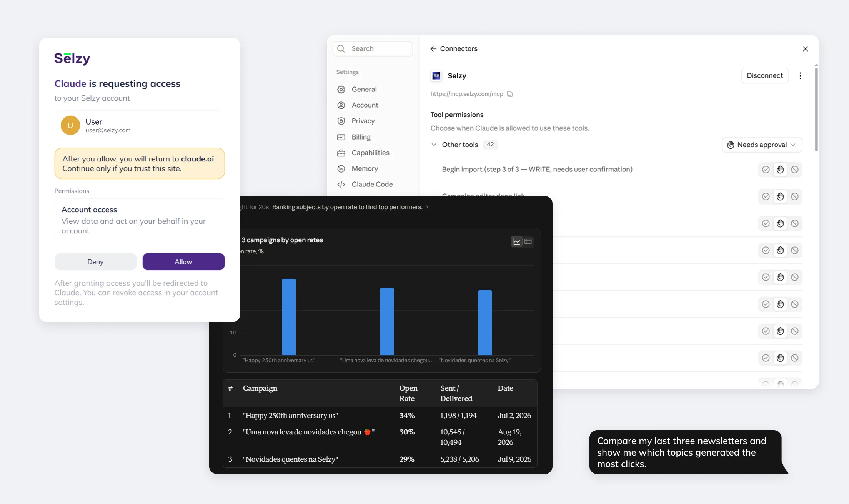Click the hand icon in Needs approval dropdown
This screenshot has width=849, height=504.
click(731, 145)
